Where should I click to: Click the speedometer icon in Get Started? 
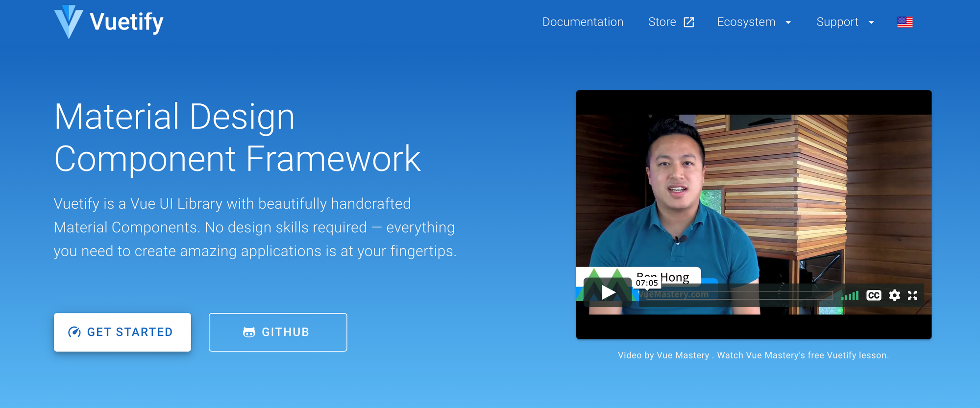point(74,332)
